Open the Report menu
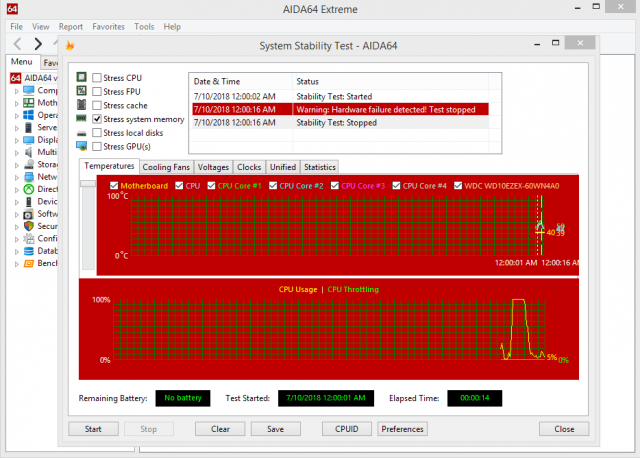This screenshot has height=458, width=640. [71, 27]
